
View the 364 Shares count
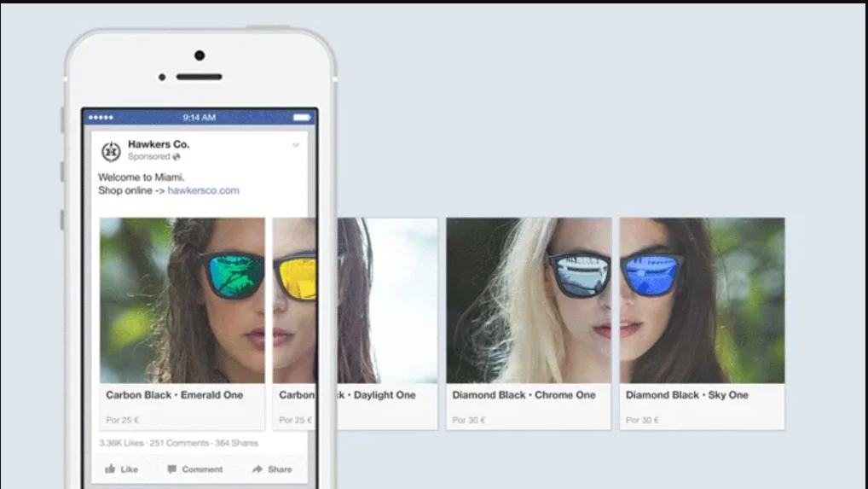point(236,443)
